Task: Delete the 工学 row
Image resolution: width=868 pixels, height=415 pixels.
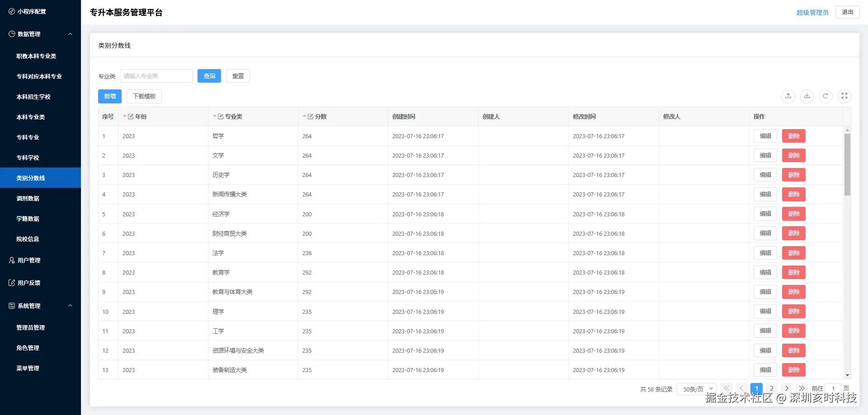Action: tap(794, 331)
